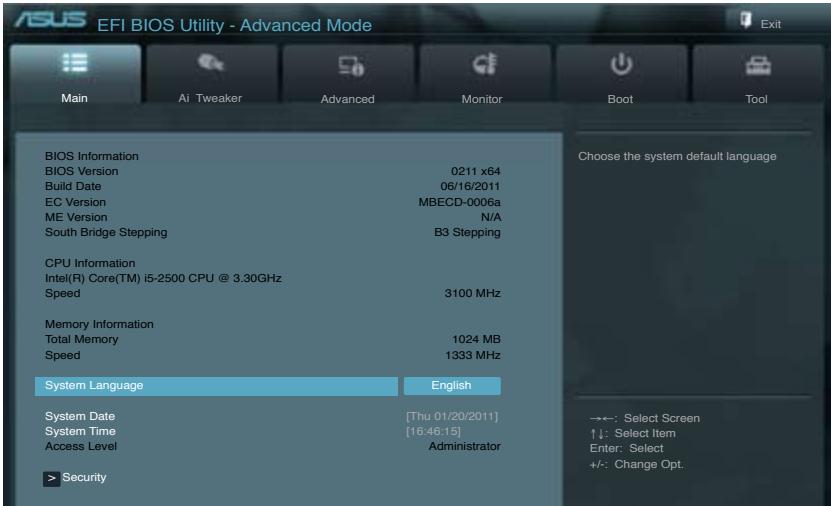Image resolution: width=831 pixels, height=506 pixels.
Task: Switch to the Main tab label
Action: tap(74, 98)
